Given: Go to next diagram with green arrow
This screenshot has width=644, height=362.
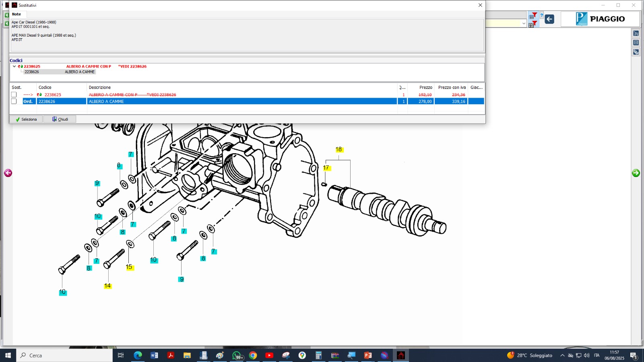Looking at the screenshot, I should [x=636, y=173].
